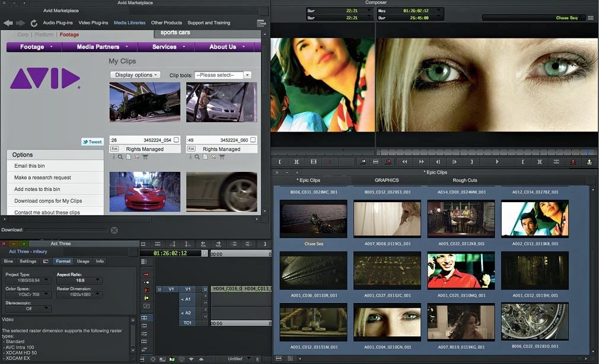Select the Format tab in the project window

[x=63, y=260]
